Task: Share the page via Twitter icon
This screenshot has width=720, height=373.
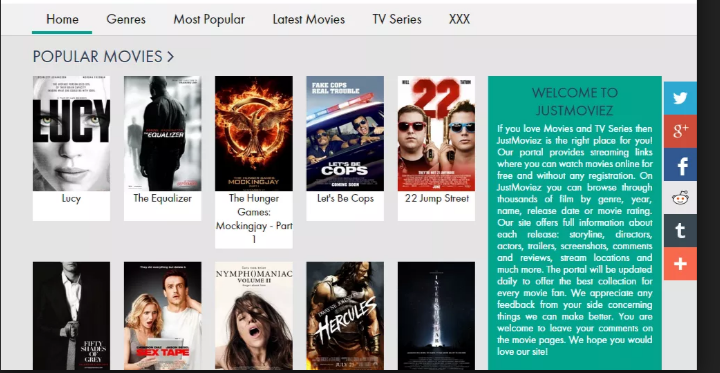Action: tap(680, 98)
